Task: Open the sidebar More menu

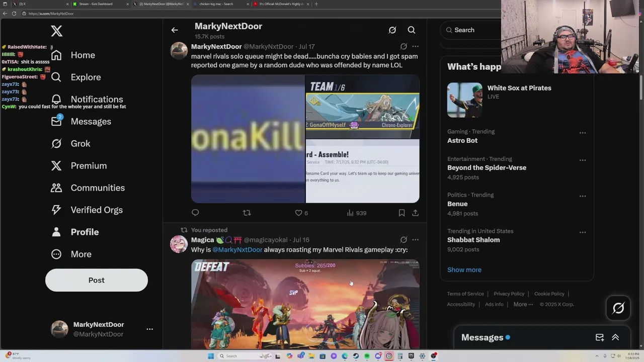Action: click(71, 254)
